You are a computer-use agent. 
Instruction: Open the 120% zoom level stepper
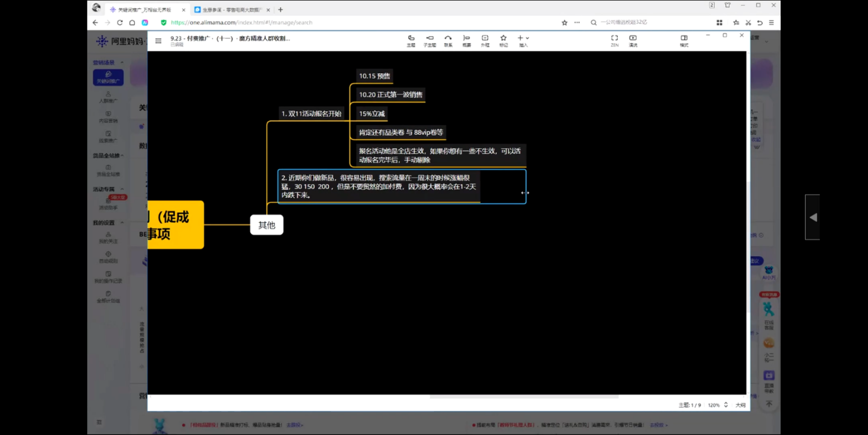(726, 405)
